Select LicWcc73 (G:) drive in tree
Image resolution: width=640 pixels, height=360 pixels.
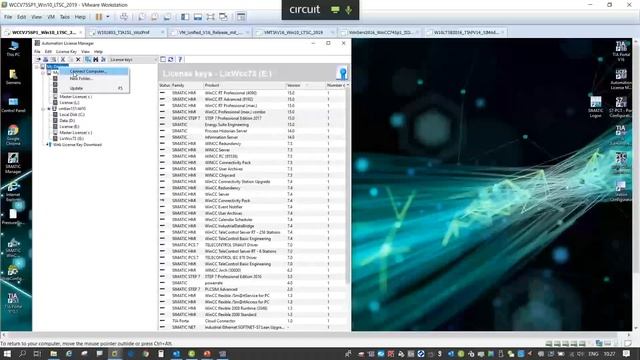[x=71, y=139]
